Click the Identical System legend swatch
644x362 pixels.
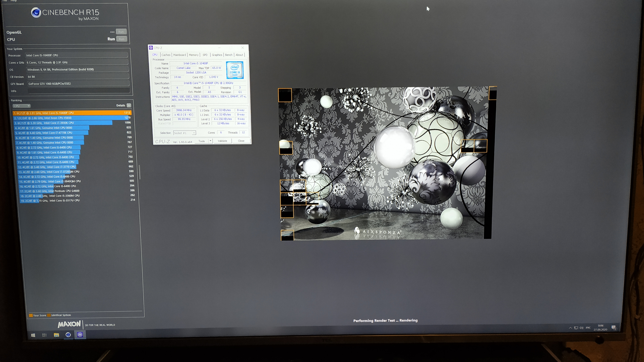(49, 315)
